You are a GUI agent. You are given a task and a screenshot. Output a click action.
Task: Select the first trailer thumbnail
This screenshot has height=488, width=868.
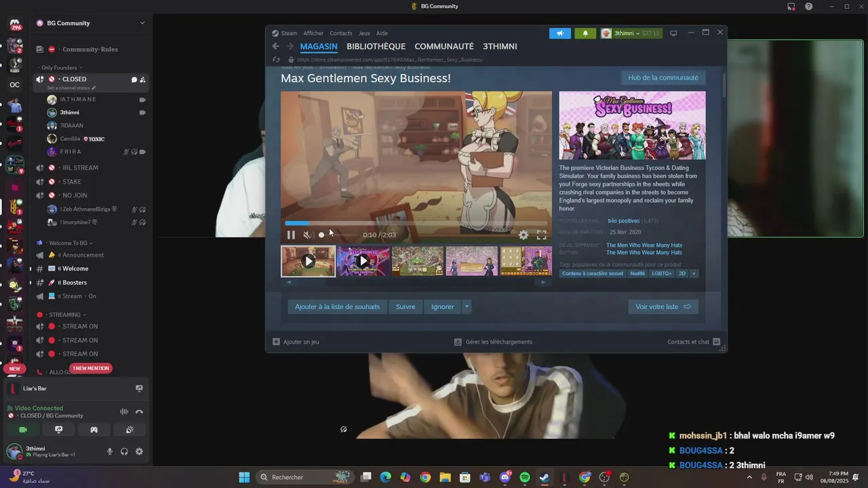coord(309,261)
